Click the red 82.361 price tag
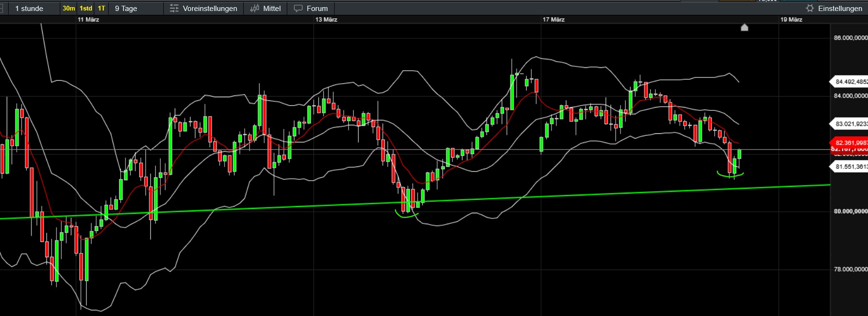Viewport: 868px width, 316px height. point(849,142)
